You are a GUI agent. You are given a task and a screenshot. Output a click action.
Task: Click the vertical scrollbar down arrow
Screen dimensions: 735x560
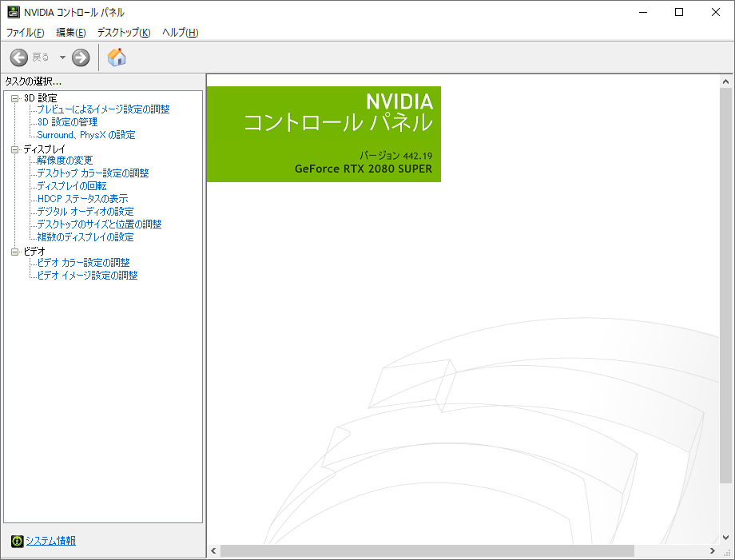coord(725,537)
